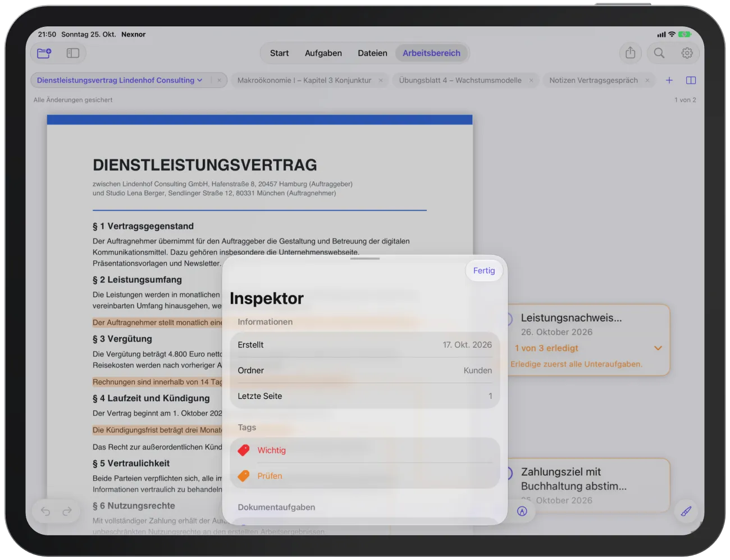Close the Dienstleistungsvertrag Lindenhof Consulting tab

pyautogui.click(x=219, y=80)
